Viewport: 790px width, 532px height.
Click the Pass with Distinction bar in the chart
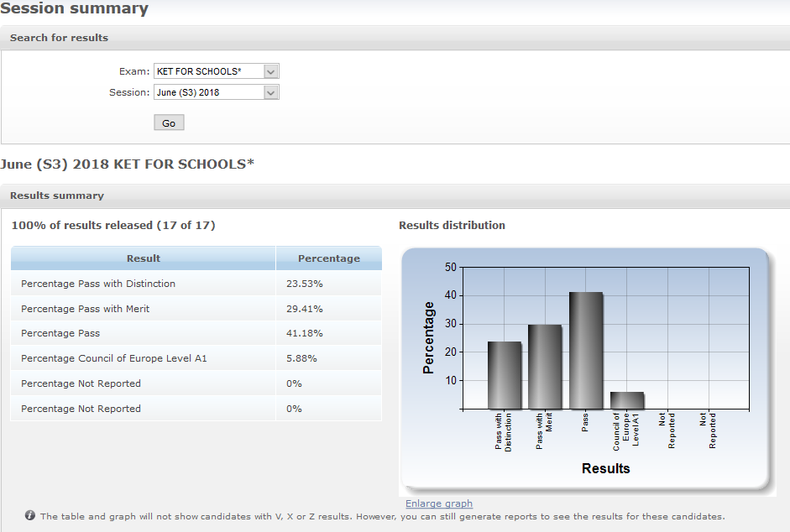click(505, 375)
